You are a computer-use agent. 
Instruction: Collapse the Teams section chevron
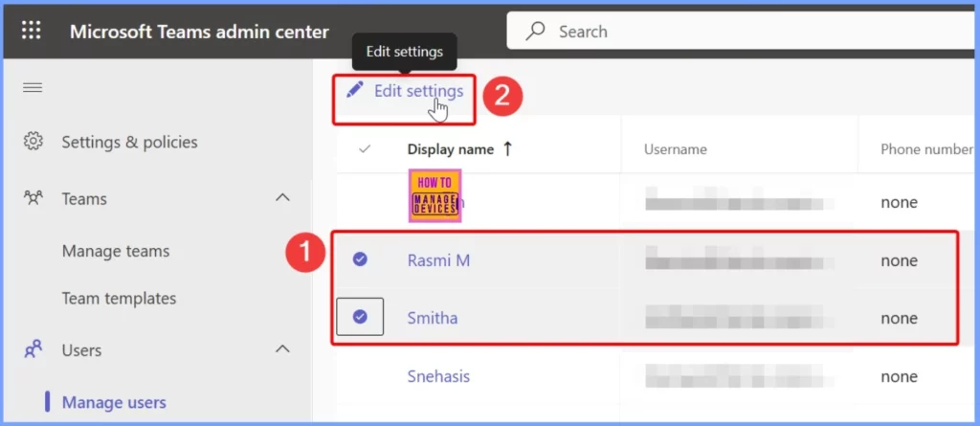pyautogui.click(x=283, y=197)
